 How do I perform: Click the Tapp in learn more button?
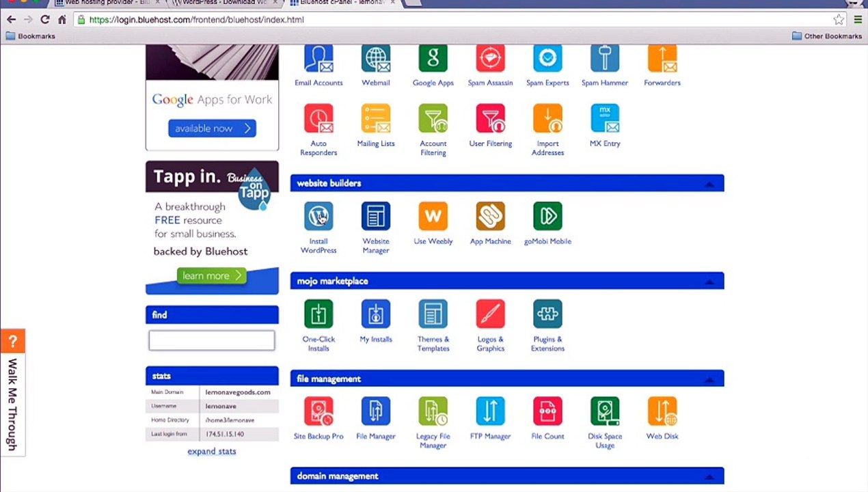tap(212, 275)
